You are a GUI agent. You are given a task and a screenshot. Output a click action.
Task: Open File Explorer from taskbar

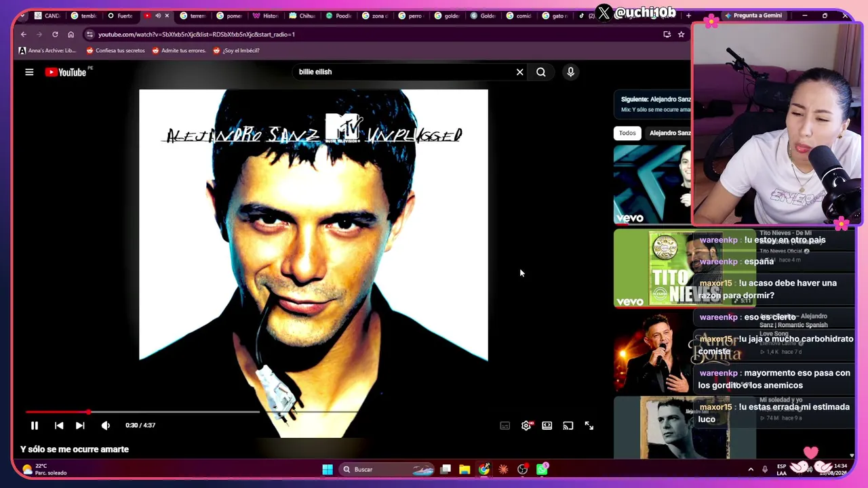[465, 469]
